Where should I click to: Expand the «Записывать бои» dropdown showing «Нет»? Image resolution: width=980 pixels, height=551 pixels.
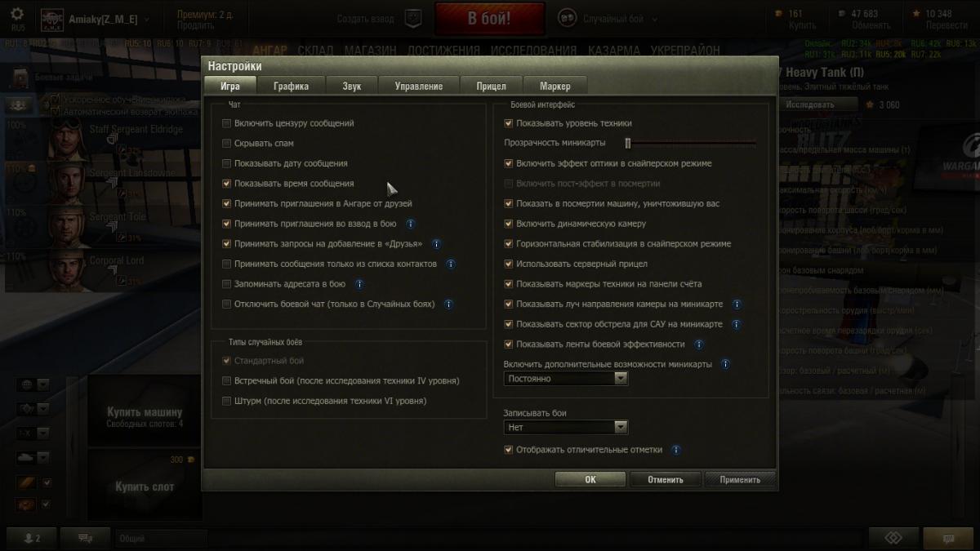566,427
